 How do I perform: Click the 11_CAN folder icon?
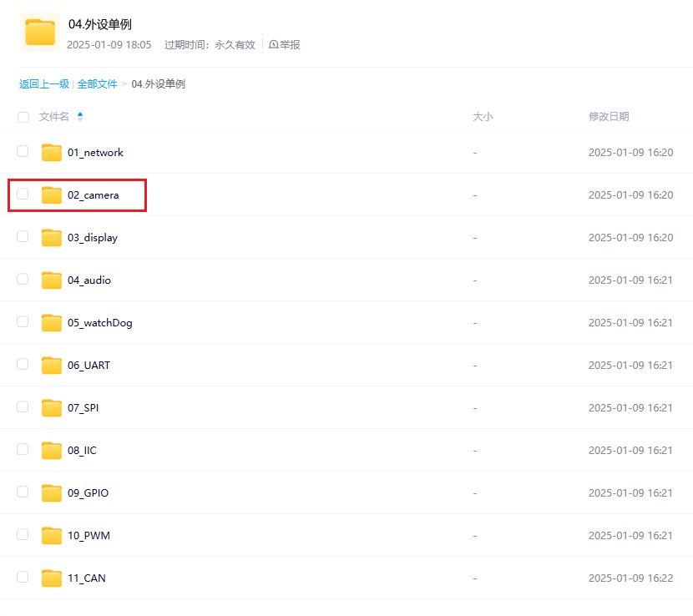pyautogui.click(x=51, y=578)
